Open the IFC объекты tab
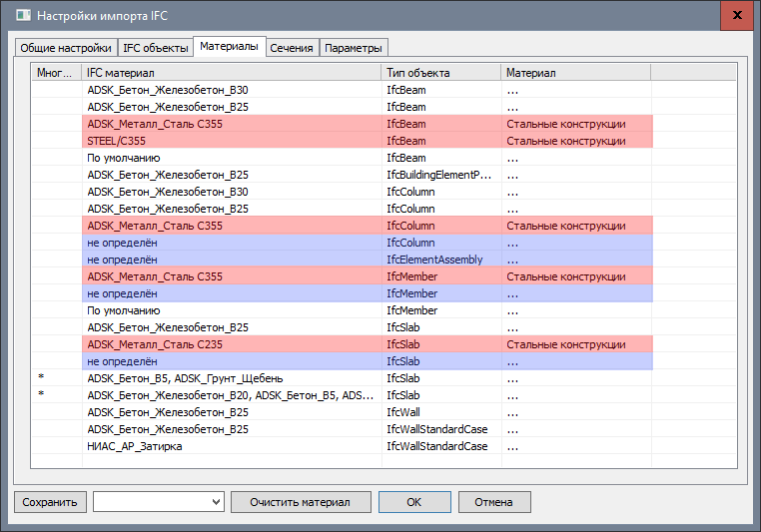The width and height of the screenshot is (761, 532). 154,48
